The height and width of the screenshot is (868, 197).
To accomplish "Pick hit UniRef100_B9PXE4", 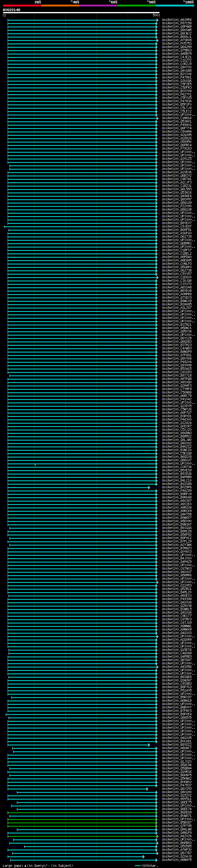I will (176, 714).
